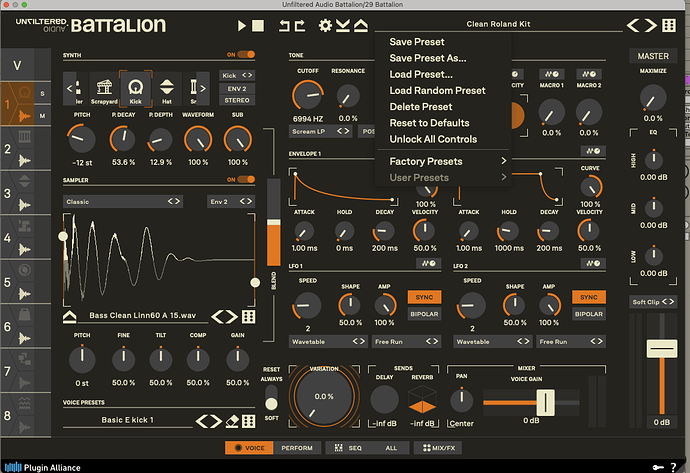This screenshot has height=473, width=690.
Task: Flip the Reset Always/Soft switch
Action: click(x=271, y=398)
